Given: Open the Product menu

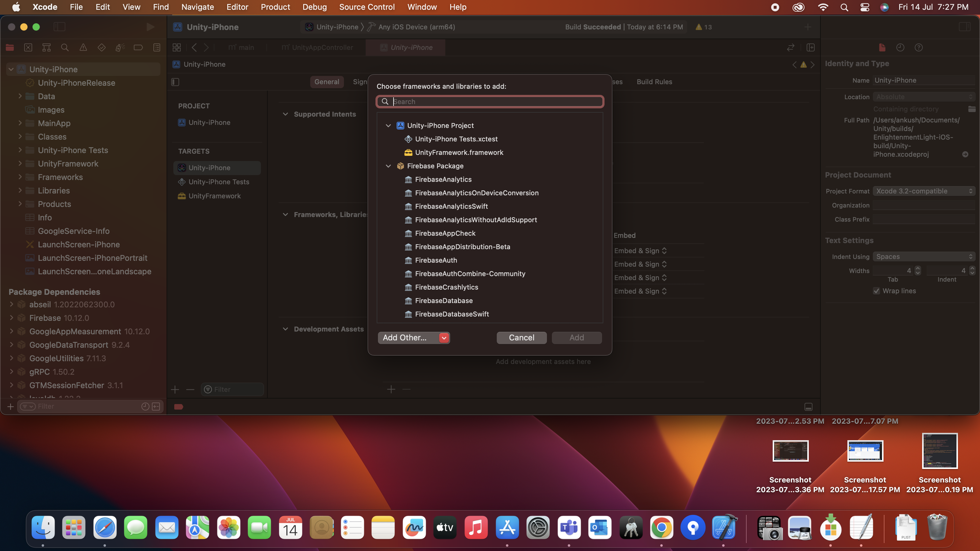Looking at the screenshot, I should click(x=275, y=7).
